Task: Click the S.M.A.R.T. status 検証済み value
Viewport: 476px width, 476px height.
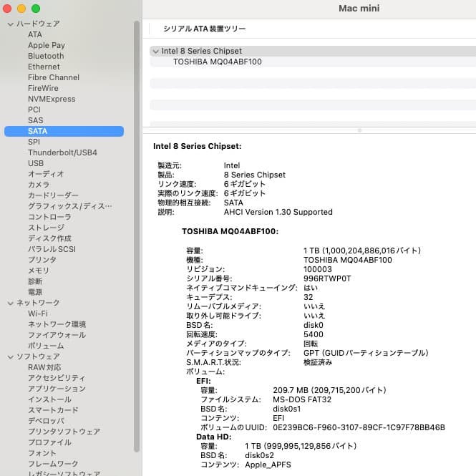Action: click(x=318, y=362)
